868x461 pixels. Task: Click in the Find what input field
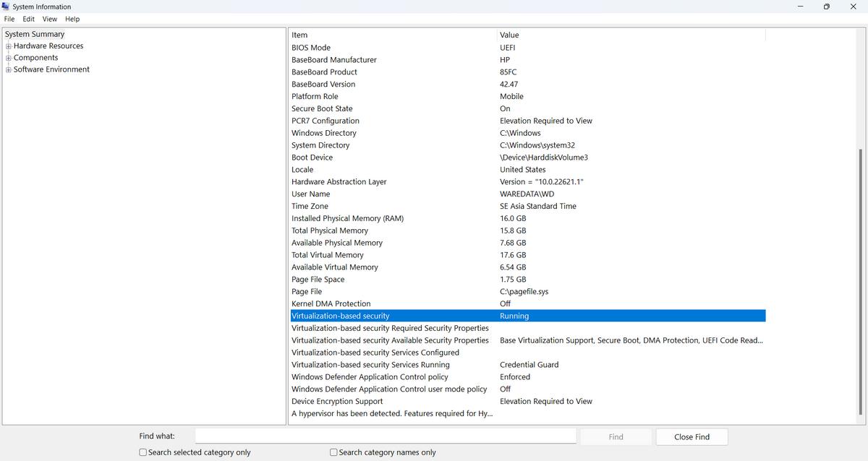pos(386,436)
